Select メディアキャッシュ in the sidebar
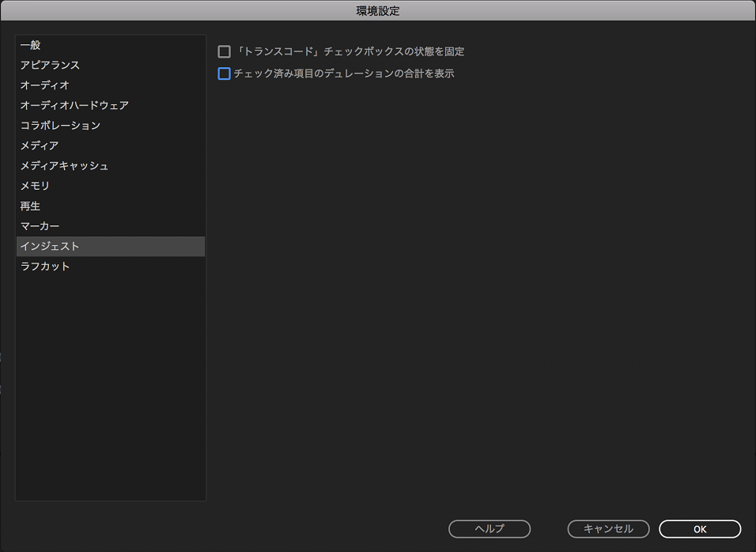This screenshot has height=552, width=756. (x=64, y=166)
